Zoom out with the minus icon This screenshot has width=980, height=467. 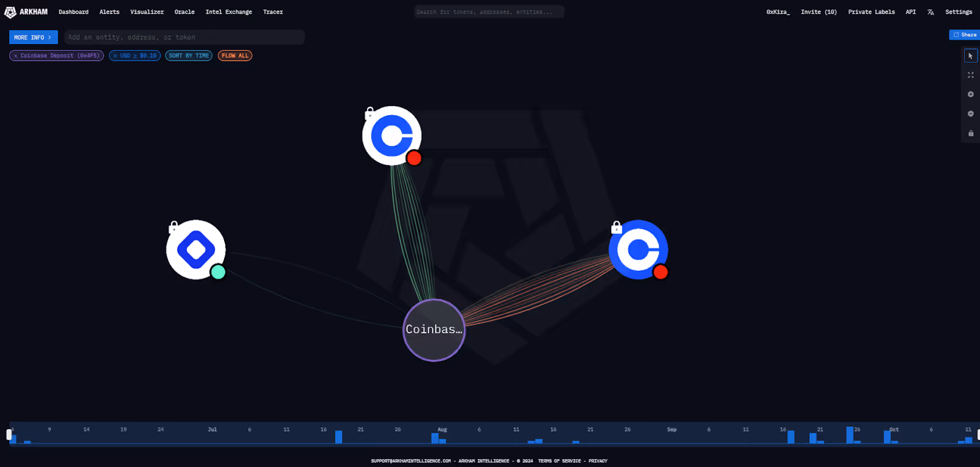971,114
